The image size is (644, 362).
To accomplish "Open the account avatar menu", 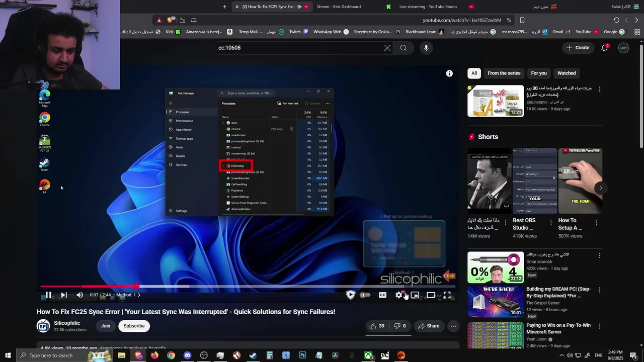I will tap(623, 48).
